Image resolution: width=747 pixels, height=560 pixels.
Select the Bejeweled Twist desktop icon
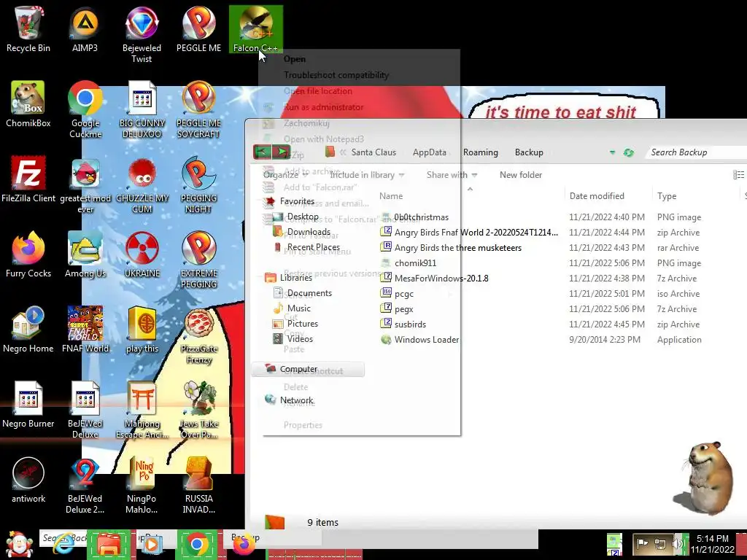tap(142, 34)
